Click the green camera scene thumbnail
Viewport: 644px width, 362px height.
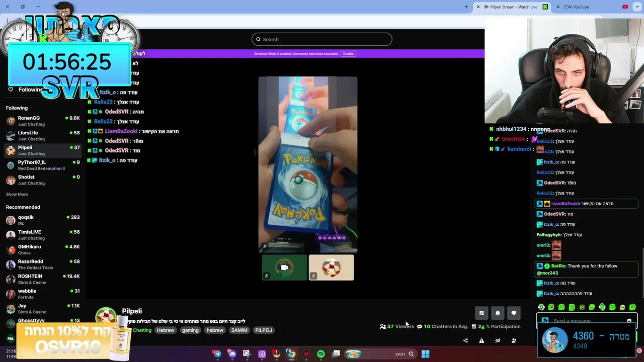click(x=284, y=267)
